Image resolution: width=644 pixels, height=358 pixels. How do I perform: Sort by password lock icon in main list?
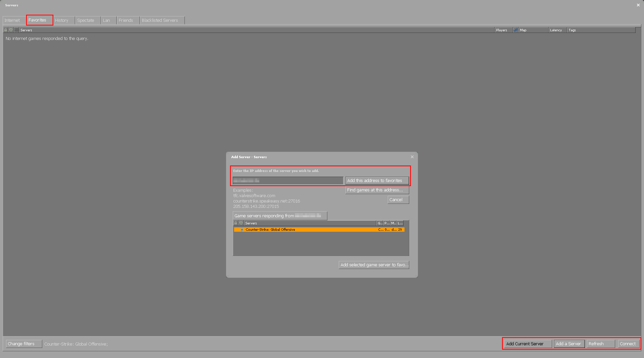point(5,30)
